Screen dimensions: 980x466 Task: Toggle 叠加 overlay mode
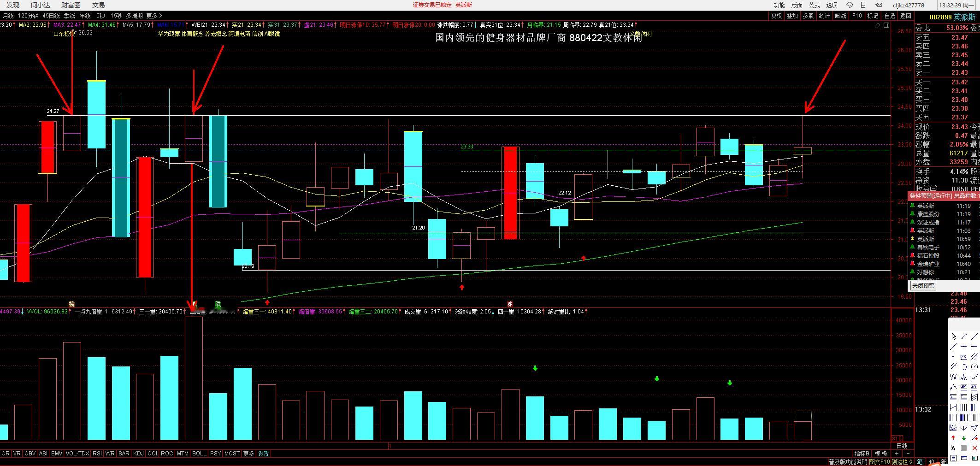(x=792, y=16)
